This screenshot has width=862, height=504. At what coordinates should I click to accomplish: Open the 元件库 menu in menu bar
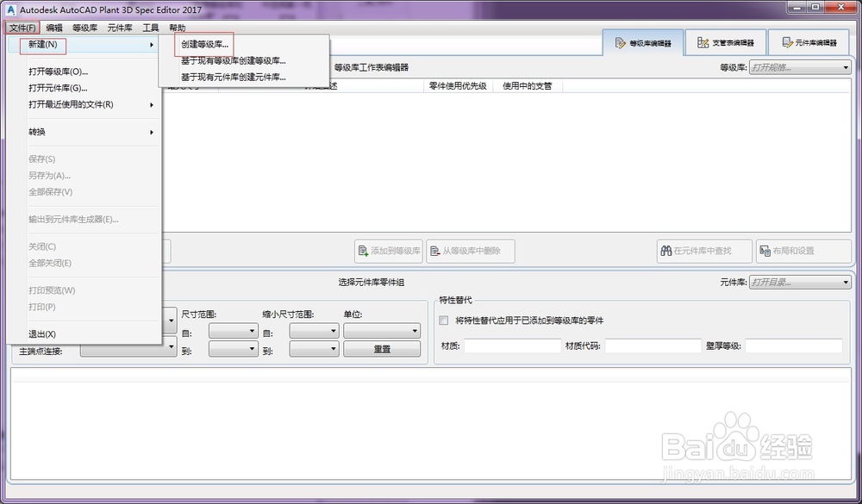pos(119,28)
